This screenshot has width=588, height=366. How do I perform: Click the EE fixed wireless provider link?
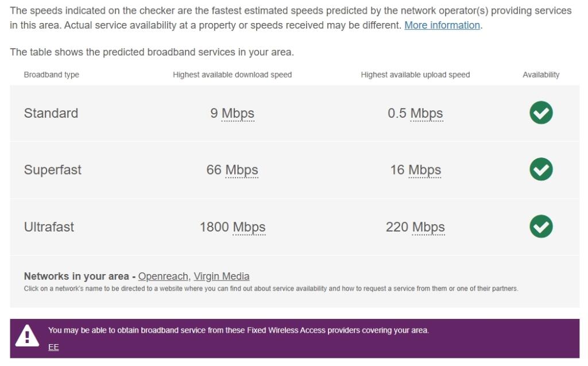click(x=53, y=347)
